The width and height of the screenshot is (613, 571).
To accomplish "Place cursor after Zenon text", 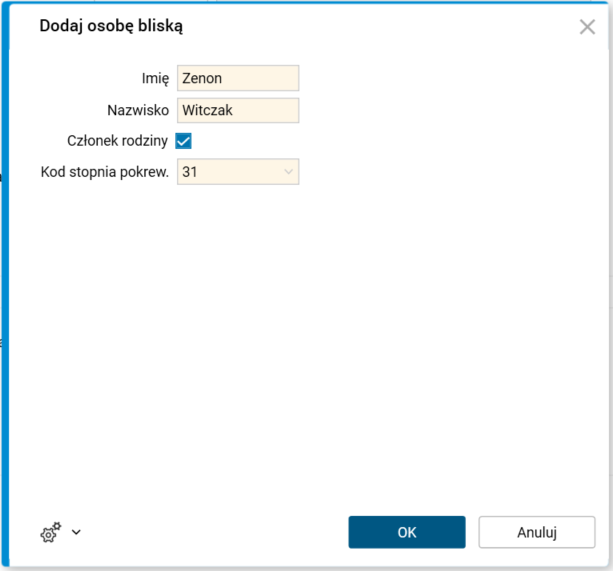I will (x=224, y=78).
